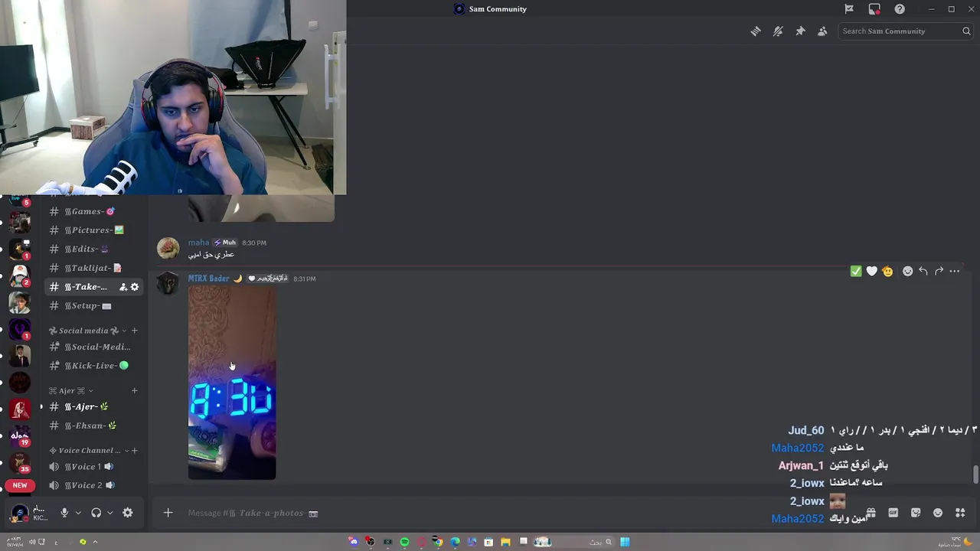Open the Inbox icon with the red dot

point(874,9)
